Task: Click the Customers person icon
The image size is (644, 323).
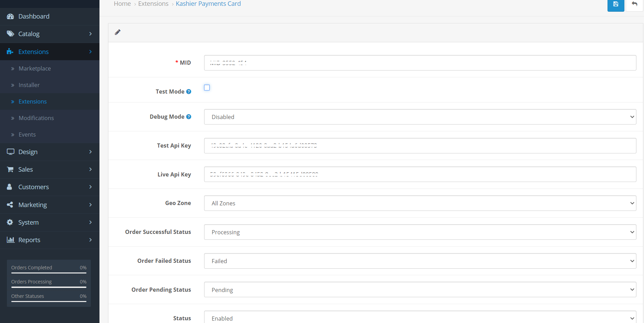Action: click(10, 187)
